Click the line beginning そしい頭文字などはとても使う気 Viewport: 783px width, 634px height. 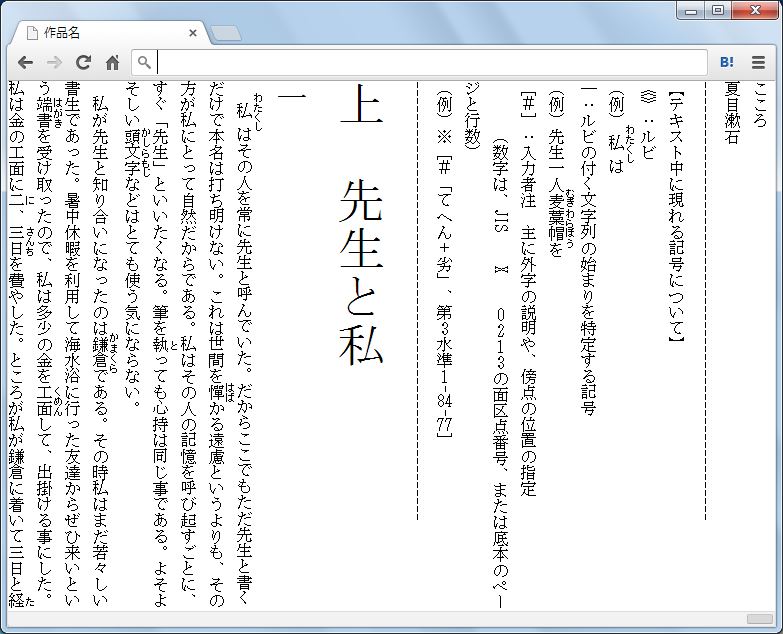(x=132, y=245)
